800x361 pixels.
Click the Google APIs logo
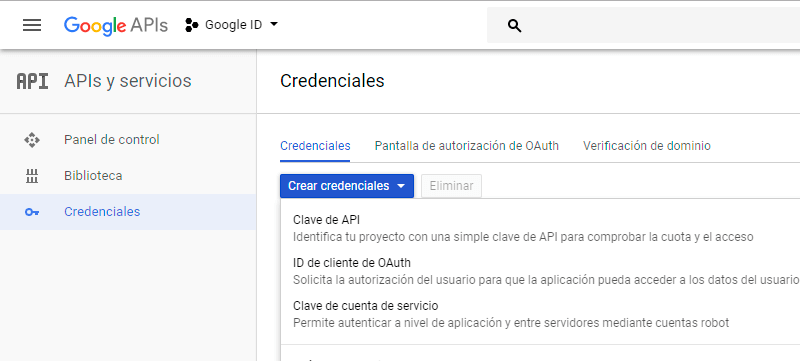click(x=116, y=25)
